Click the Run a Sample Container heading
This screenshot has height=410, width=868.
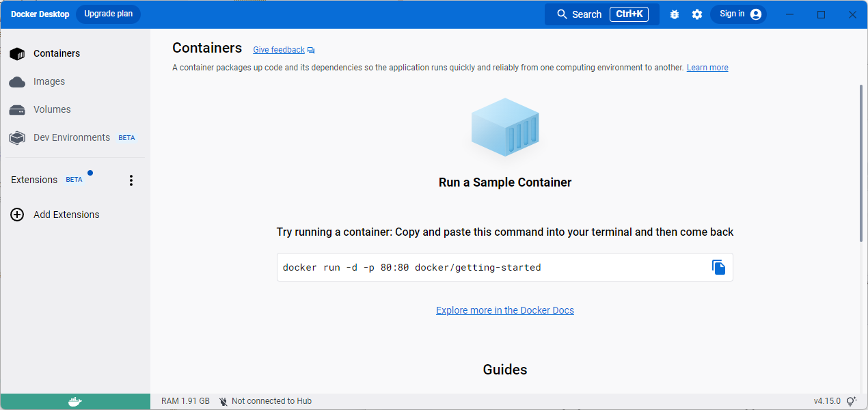pyautogui.click(x=505, y=182)
